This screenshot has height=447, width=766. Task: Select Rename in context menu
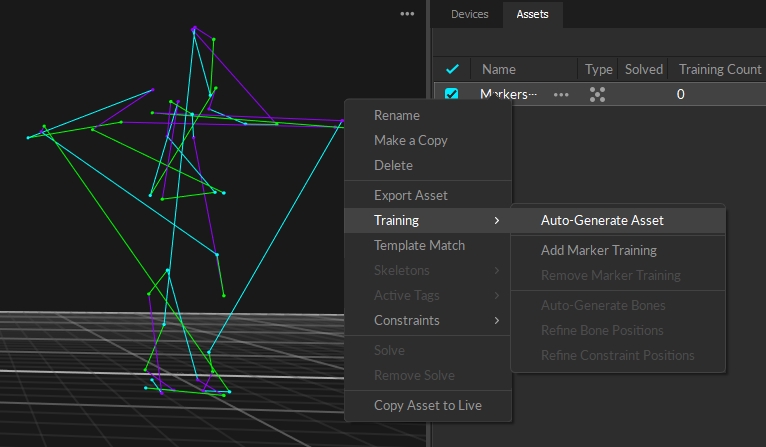pyautogui.click(x=396, y=115)
